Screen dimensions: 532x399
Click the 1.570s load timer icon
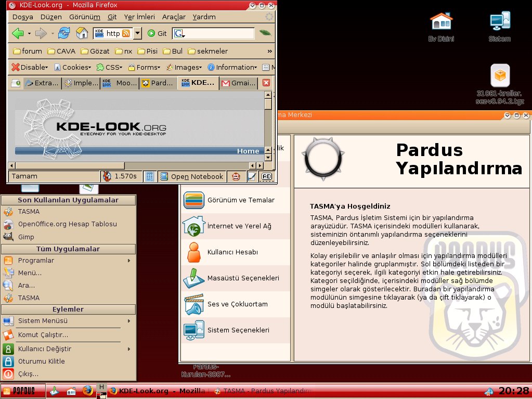tap(107, 176)
